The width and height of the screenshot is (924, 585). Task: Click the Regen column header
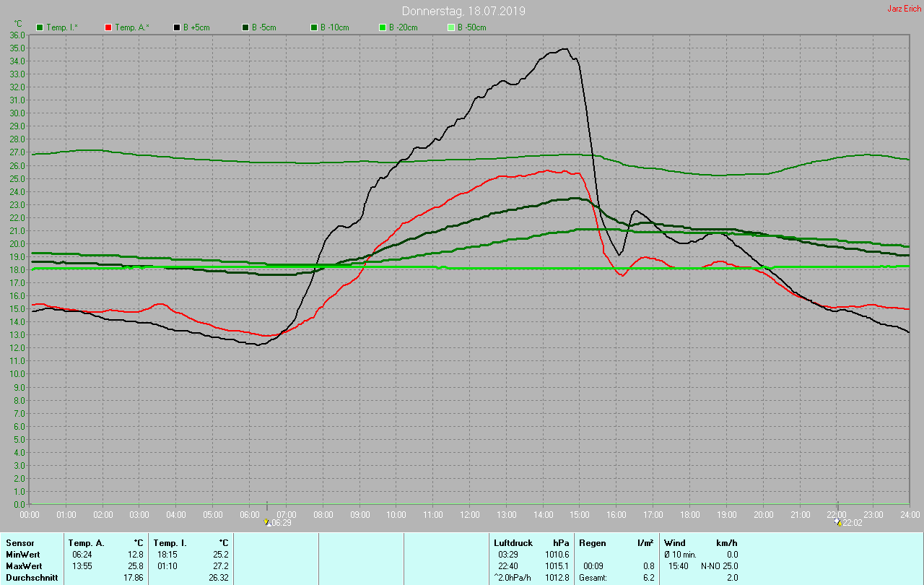click(x=592, y=542)
